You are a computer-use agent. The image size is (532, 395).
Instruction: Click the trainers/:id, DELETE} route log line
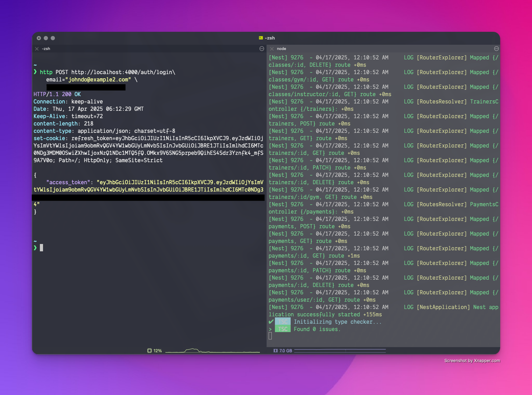(319, 182)
